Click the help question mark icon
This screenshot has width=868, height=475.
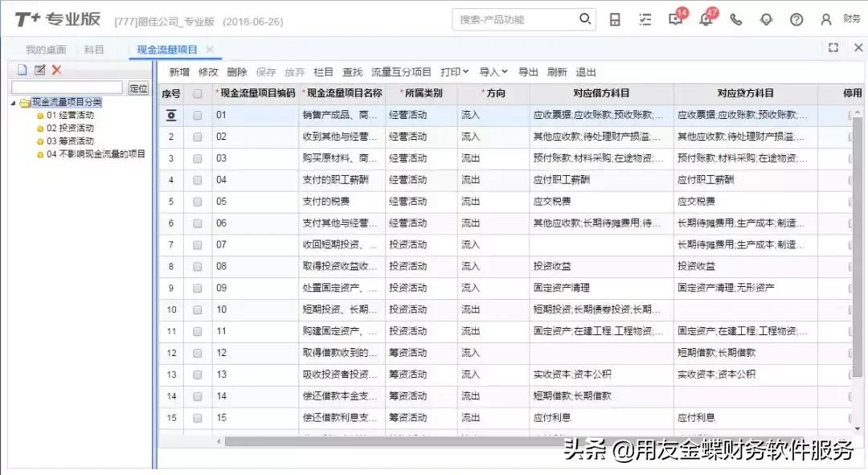coord(795,18)
